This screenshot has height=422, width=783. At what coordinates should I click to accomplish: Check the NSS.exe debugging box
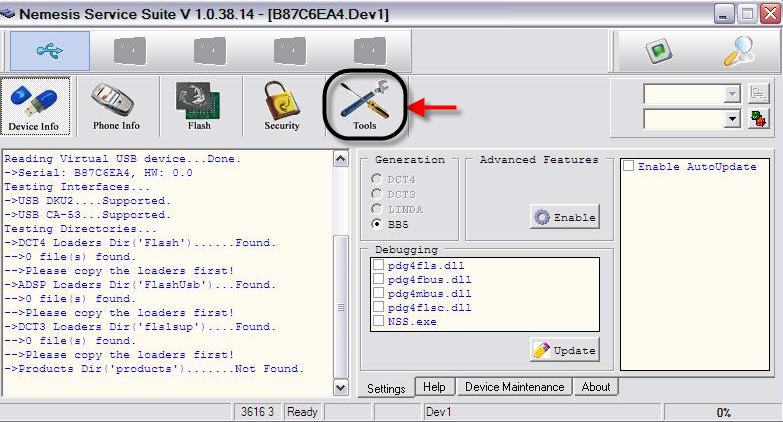pos(379,321)
